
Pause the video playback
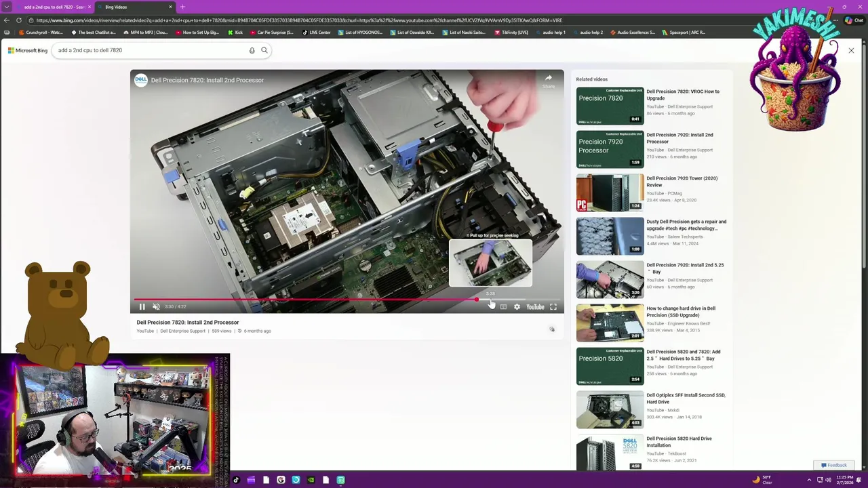tap(142, 307)
